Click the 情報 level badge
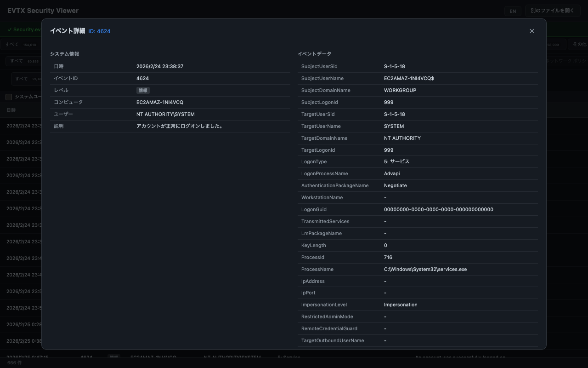The width and height of the screenshot is (588, 368). coord(143,90)
